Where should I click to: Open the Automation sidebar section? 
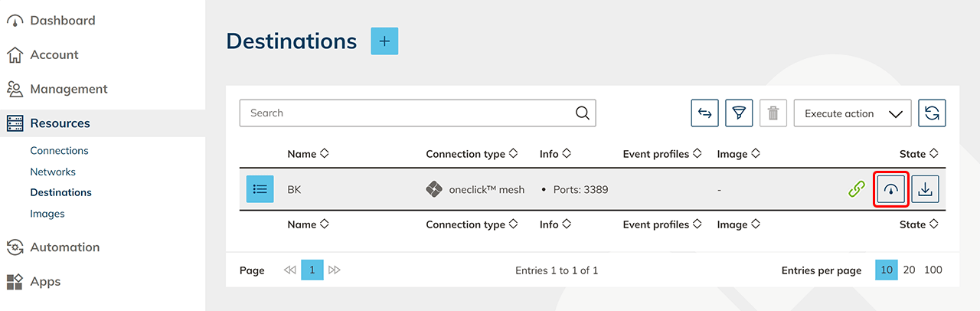click(x=64, y=247)
